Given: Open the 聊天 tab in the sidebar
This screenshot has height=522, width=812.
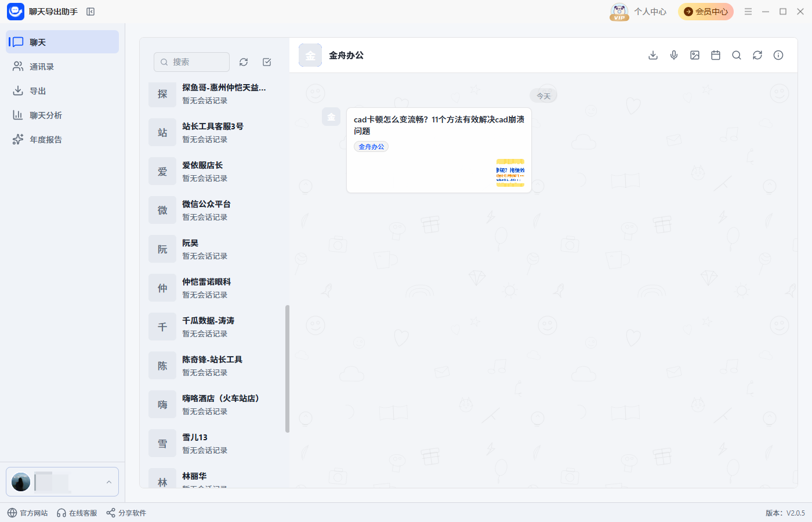Looking at the screenshot, I should coord(62,42).
